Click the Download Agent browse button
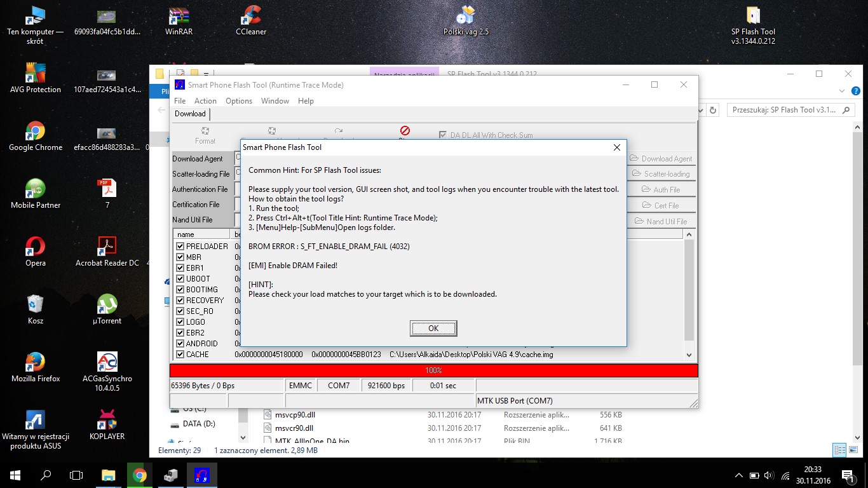This screenshot has width=868, height=488. (661, 159)
